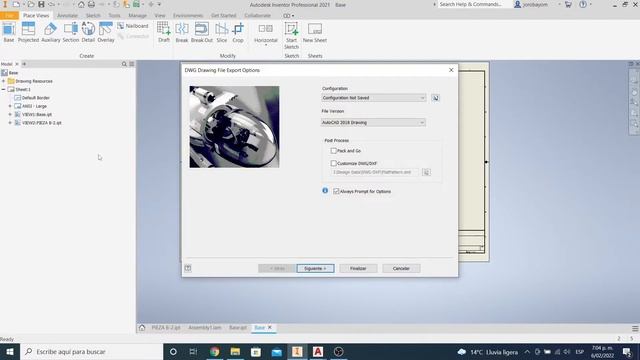The height and width of the screenshot is (360, 640).
Task: Browse for the DWG/DXF customization file
Action: (426, 172)
